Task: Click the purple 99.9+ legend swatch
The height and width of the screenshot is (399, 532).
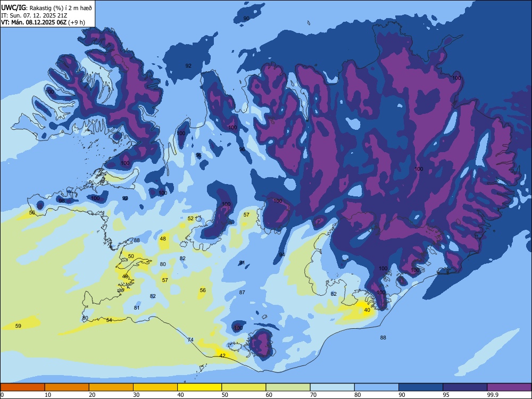Action: click(509, 387)
